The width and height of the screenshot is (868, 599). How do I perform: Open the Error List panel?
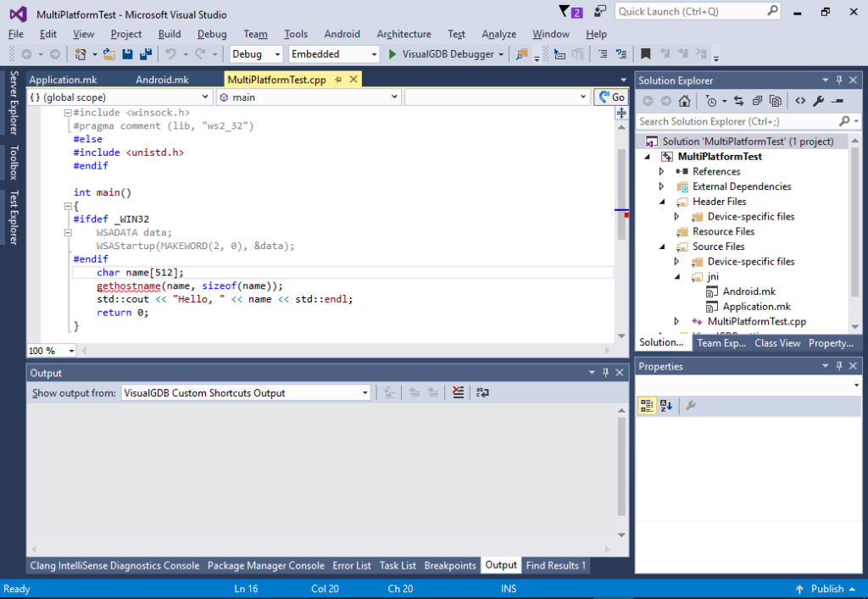click(x=352, y=565)
